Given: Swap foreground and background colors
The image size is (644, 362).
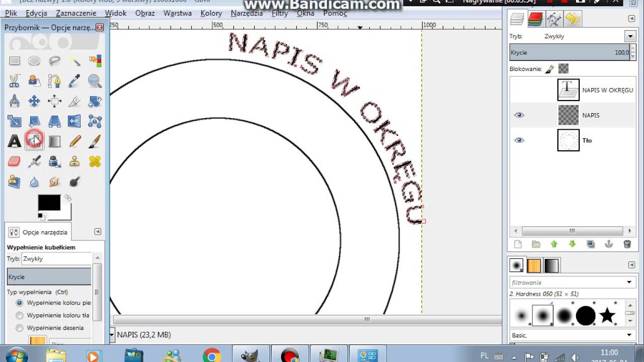Looking at the screenshot, I should tap(68, 198).
